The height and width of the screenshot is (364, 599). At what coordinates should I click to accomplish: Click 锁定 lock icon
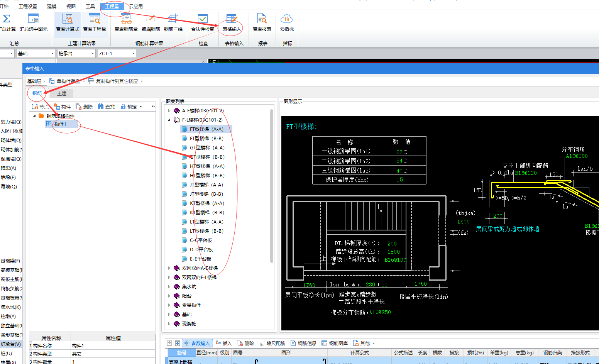tap(123, 107)
